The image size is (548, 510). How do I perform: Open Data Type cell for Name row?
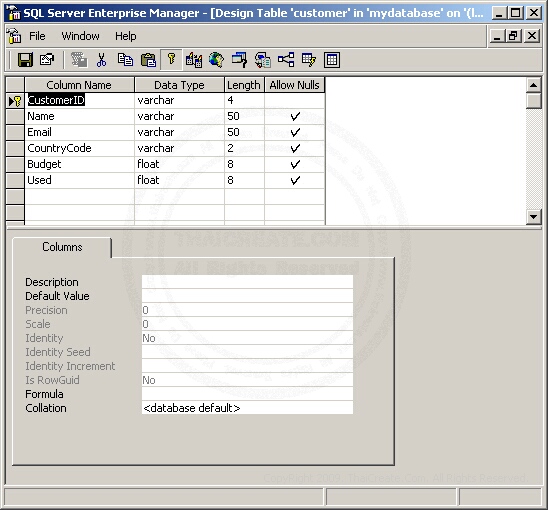click(179, 116)
